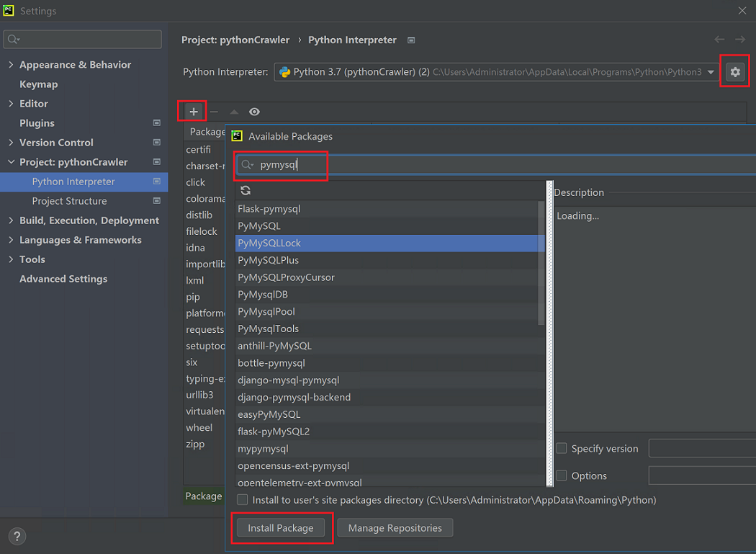Click the Install Package button
Image resolution: width=756 pixels, height=554 pixels.
[x=281, y=528]
